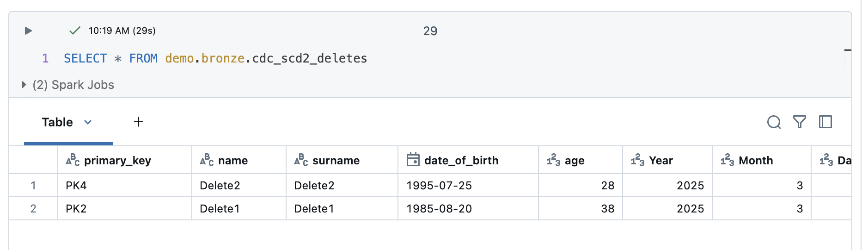Select the PK4 primary key cell
This screenshot has width=868, height=250.
pos(77,186)
